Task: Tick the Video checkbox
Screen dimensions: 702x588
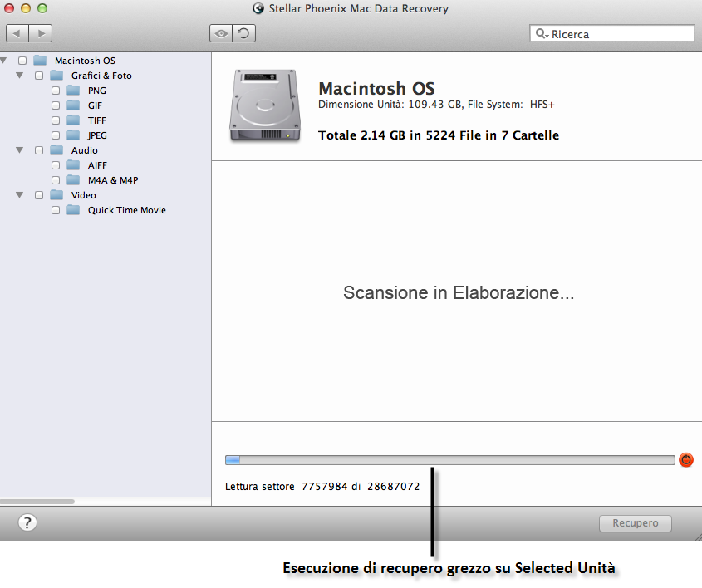Action: [39, 195]
